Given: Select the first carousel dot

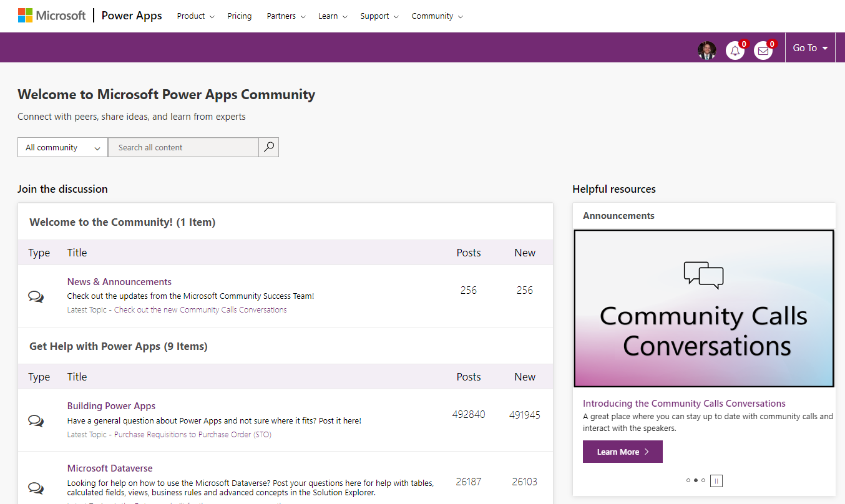Looking at the screenshot, I should pyautogui.click(x=688, y=480).
